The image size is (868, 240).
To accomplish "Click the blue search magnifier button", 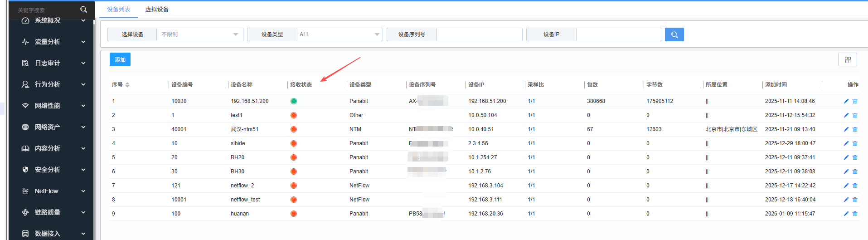I will pyautogui.click(x=674, y=34).
